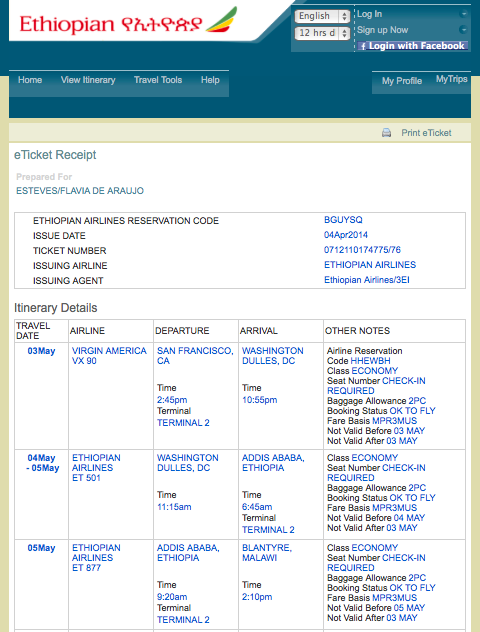Viewport: 480px width, 632px height.
Task: Click the ticket number 0712110174775/76
Action: point(362,250)
